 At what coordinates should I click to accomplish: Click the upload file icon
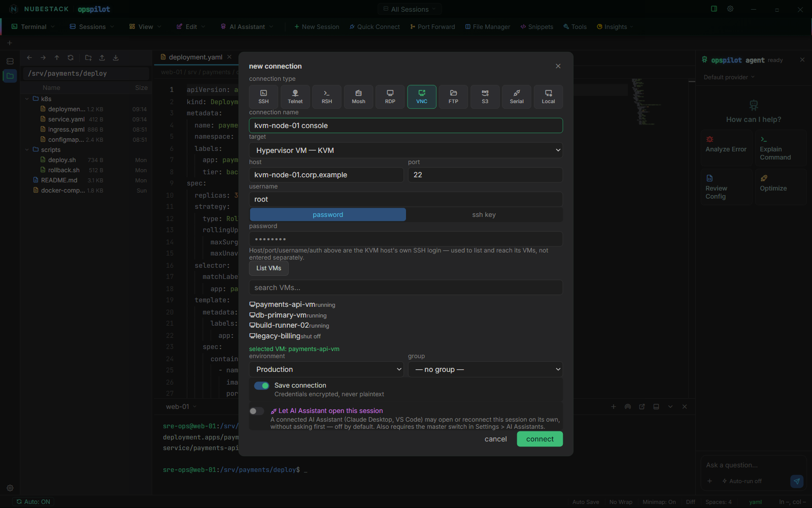tap(102, 58)
